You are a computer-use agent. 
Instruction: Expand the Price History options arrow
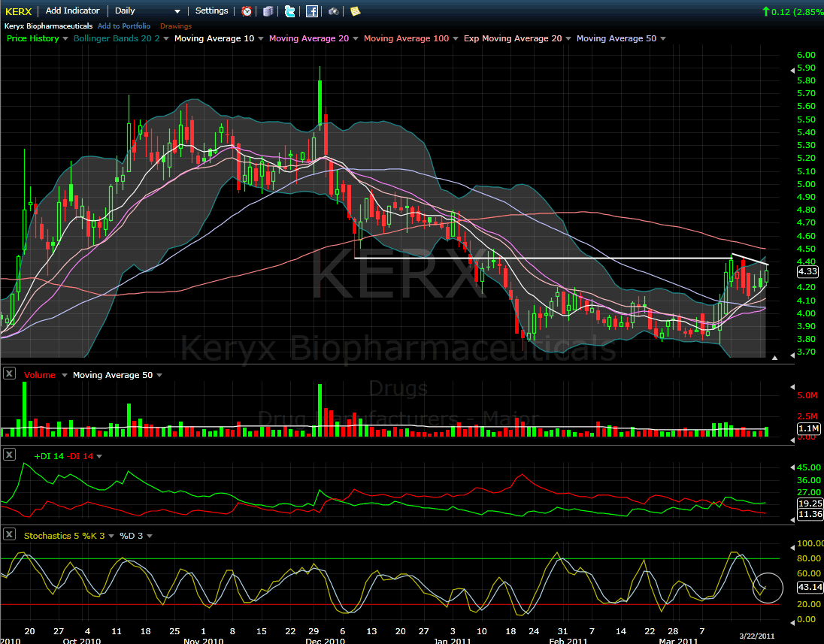click(65, 39)
